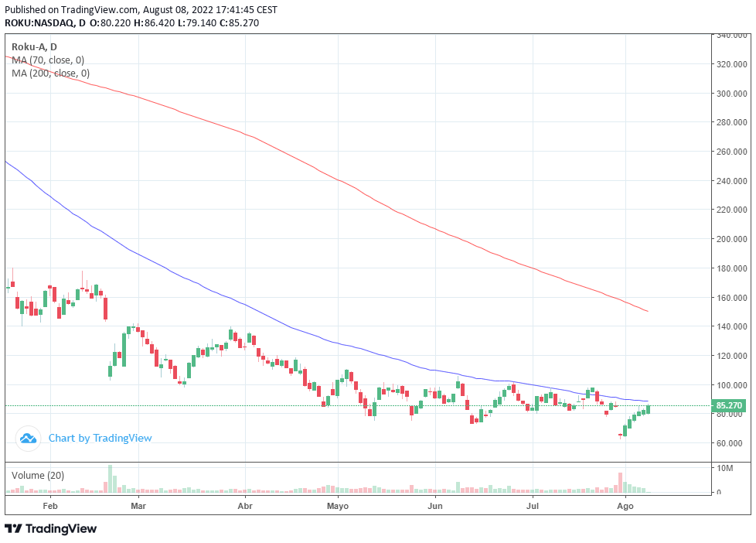
Task: Click the Mayo label on time axis
Action: [x=338, y=506]
